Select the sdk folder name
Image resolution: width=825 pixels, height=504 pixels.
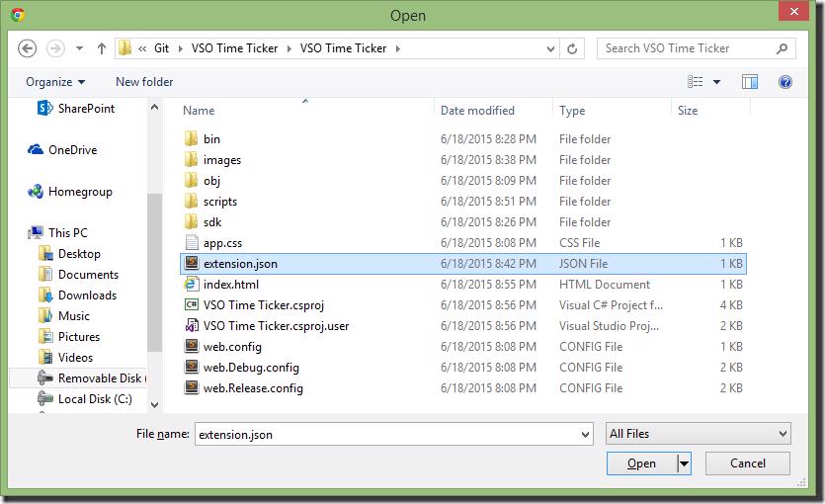tap(212, 222)
